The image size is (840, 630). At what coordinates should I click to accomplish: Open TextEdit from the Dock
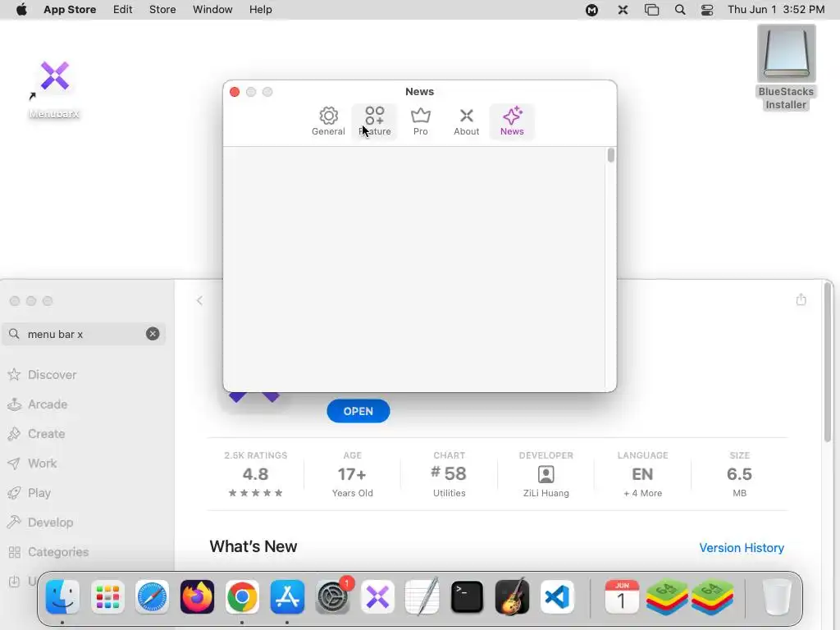tap(422, 597)
